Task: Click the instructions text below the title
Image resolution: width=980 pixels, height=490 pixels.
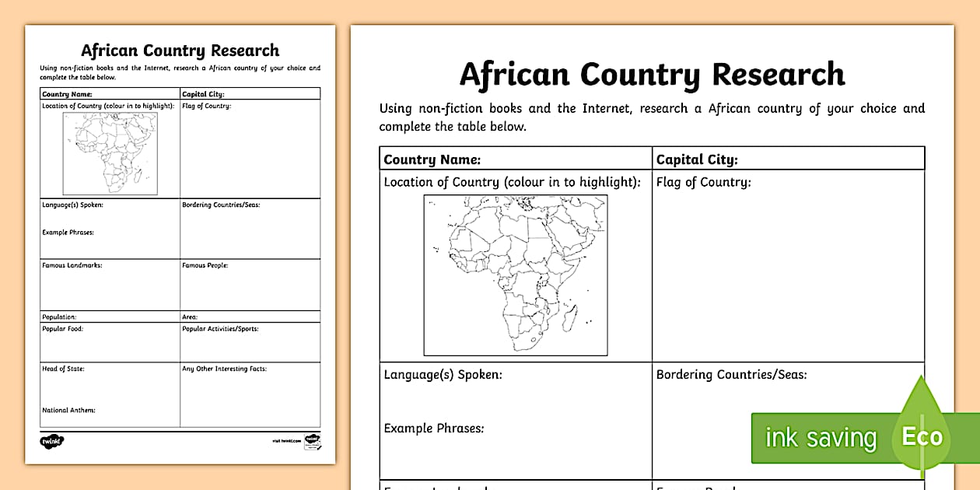Action: pos(652,117)
